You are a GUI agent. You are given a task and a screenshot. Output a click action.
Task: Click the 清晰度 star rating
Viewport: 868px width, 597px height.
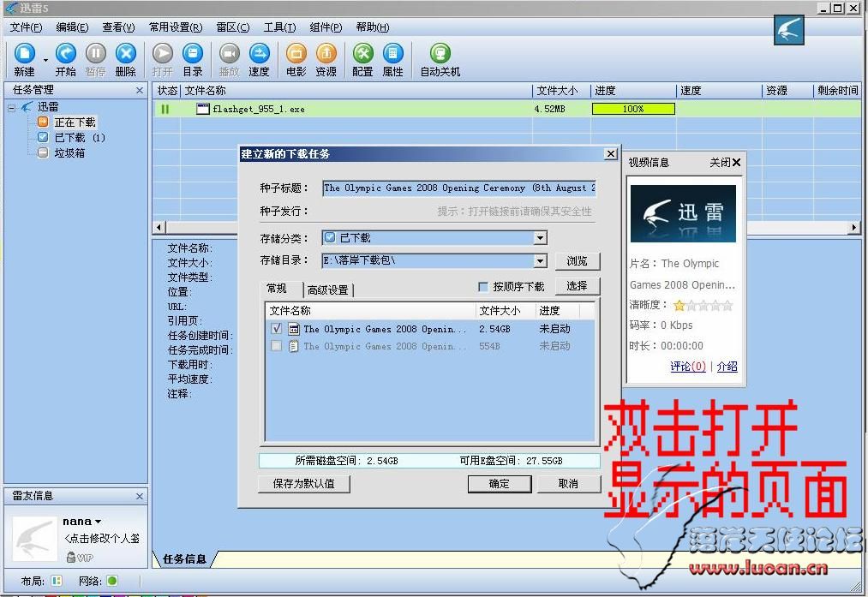click(703, 306)
